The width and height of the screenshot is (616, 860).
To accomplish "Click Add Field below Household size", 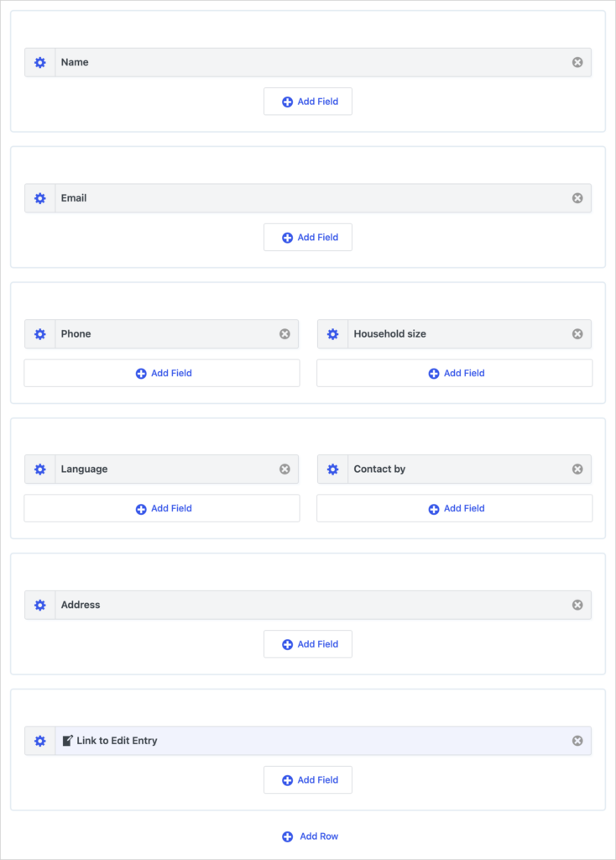I will point(455,373).
